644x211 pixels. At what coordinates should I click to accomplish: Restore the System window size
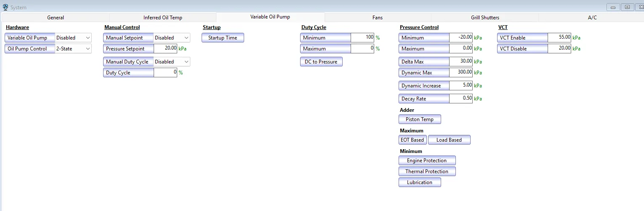(x=627, y=7)
